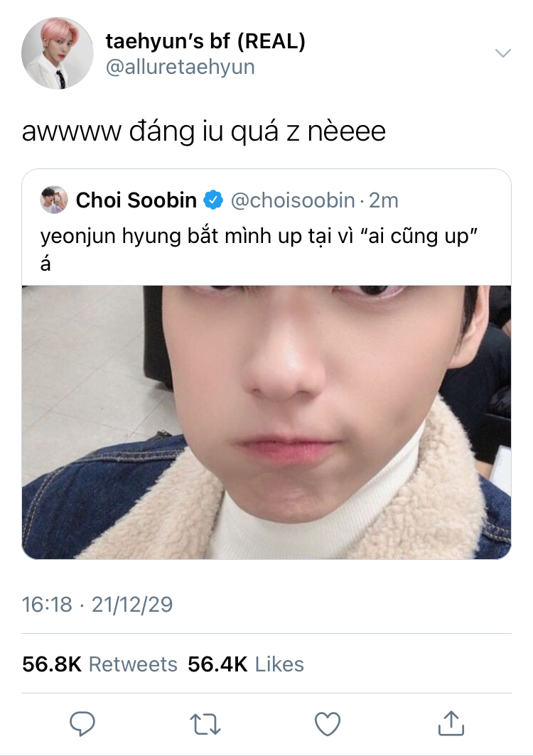533x756 pixels.
Task: View the 56.4K Likes list
Action: [246, 664]
